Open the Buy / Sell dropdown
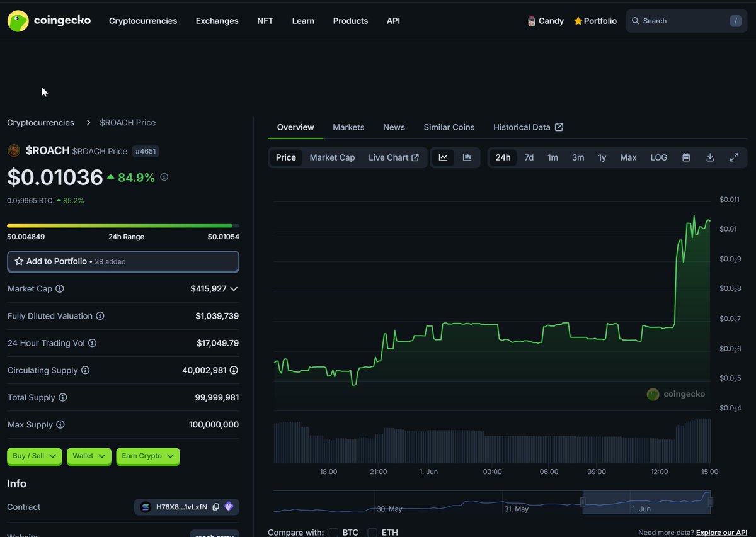Image resolution: width=756 pixels, height=537 pixels. (34, 455)
